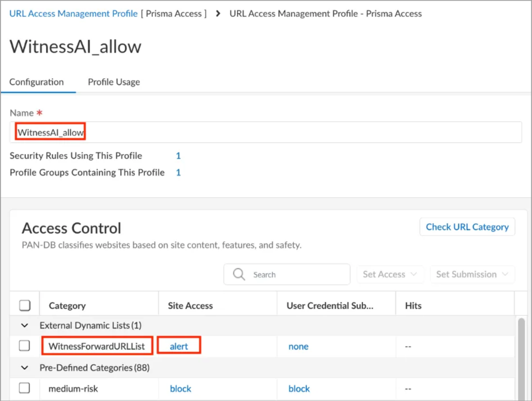Viewport: 532px width, 401px height.
Task: Tick the select-all checkbox in the table header
Action: pyautogui.click(x=25, y=305)
